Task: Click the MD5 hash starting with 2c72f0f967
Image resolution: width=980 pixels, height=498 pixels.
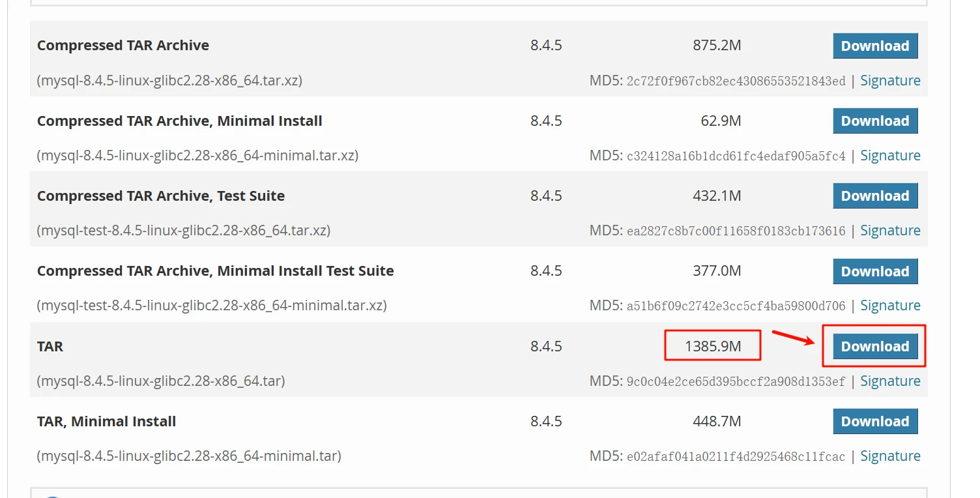Action: point(736,81)
